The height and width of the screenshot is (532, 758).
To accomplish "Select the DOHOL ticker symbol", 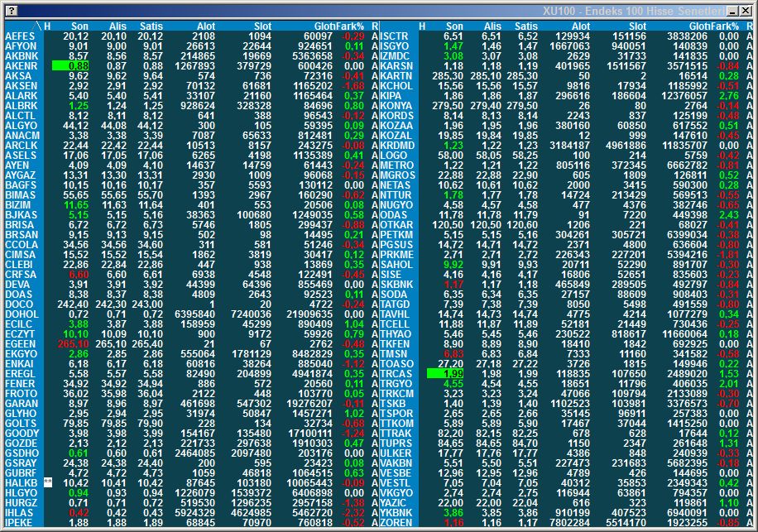I will 22,314.
